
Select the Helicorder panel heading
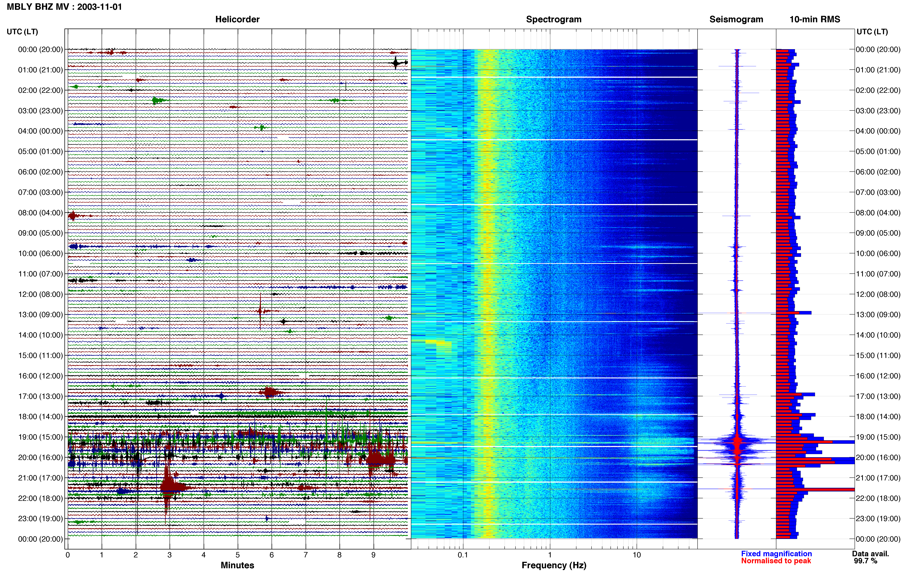(x=237, y=20)
